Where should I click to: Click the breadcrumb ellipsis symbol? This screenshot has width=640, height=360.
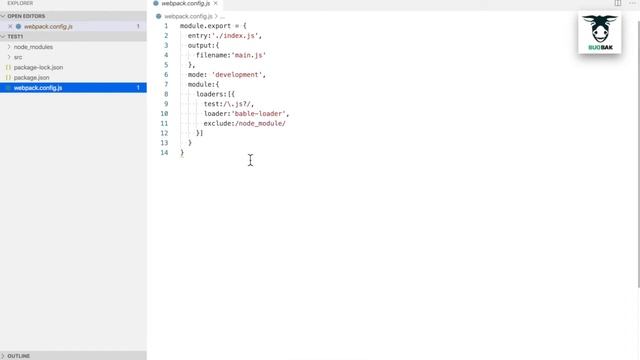click(222, 17)
